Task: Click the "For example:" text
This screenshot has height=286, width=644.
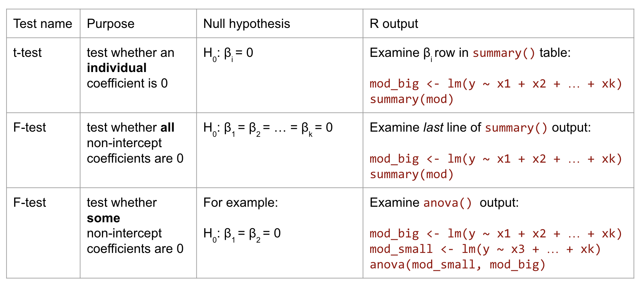Action: [241, 203]
